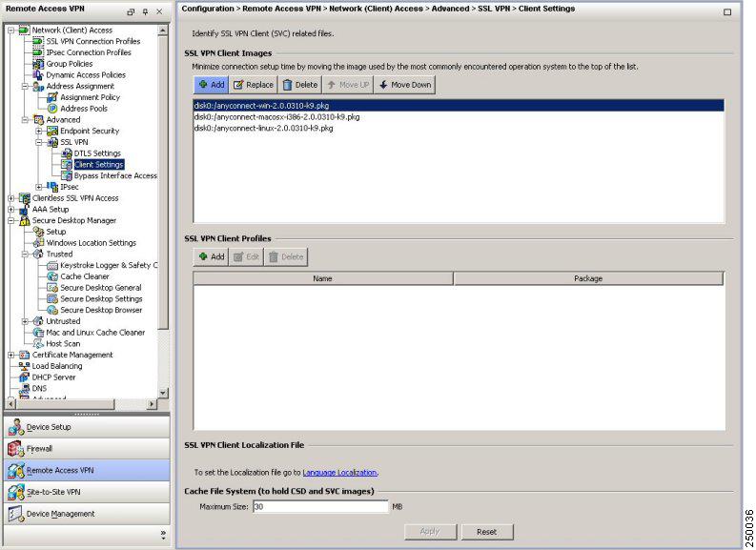Pin the Remote Access VPN panel

click(x=145, y=11)
